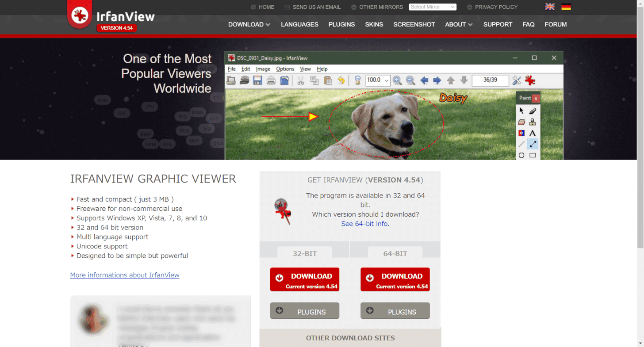Click the Settings wrench icon in banner toolbar

[517, 80]
